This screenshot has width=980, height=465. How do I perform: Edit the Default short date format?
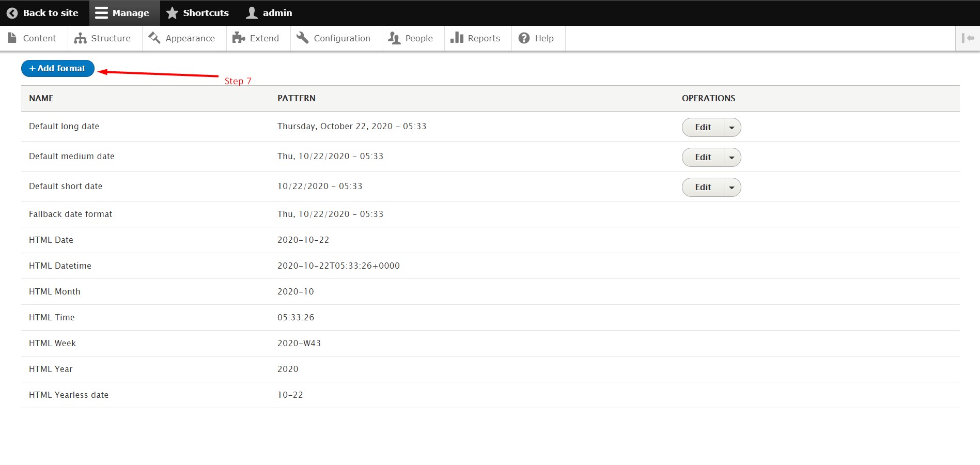703,188
